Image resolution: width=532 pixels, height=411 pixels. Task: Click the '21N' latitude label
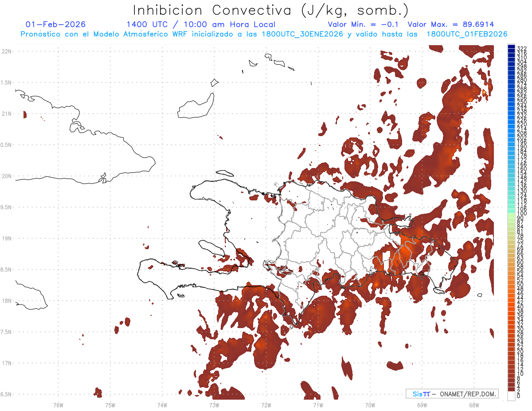point(7,114)
